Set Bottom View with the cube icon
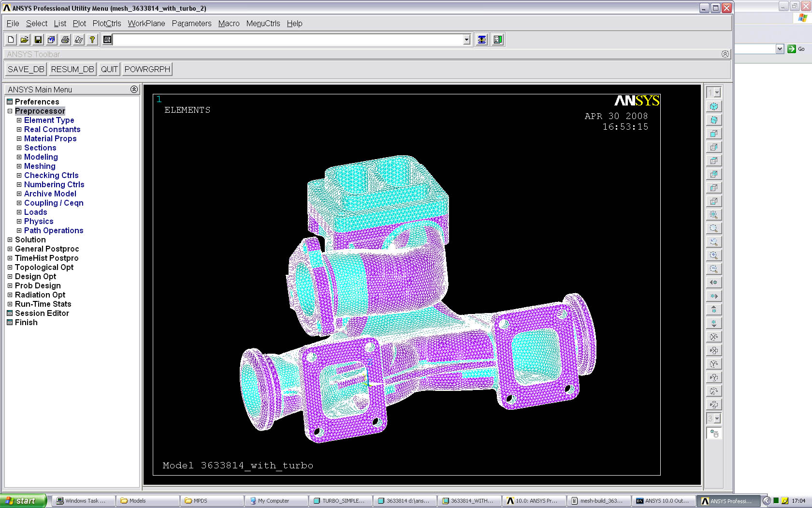Image resolution: width=812 pixels, height=508 pixels. 714,201
